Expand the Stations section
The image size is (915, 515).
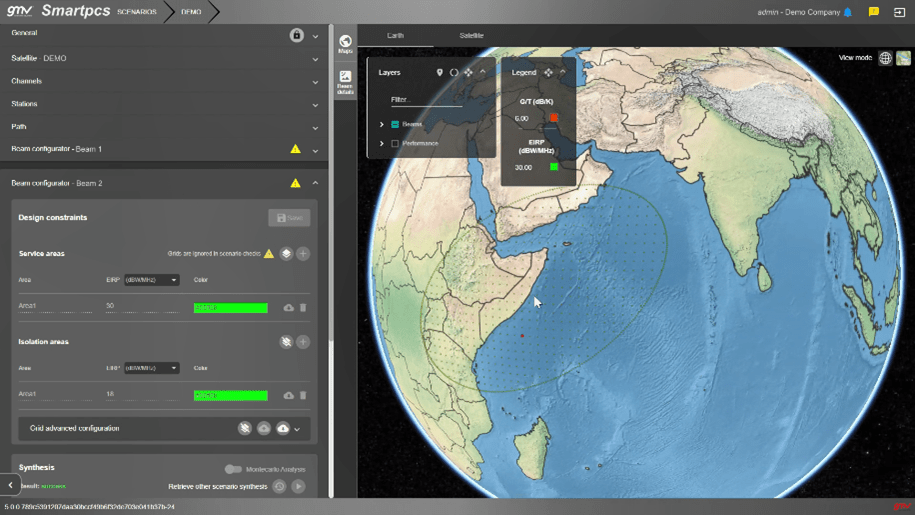pos(315,105)
